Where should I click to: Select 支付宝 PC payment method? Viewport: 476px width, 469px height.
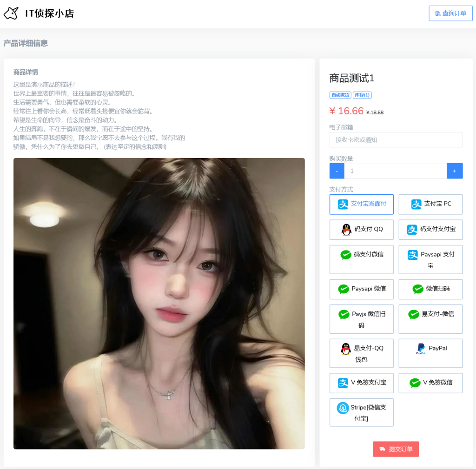[430, 204]
